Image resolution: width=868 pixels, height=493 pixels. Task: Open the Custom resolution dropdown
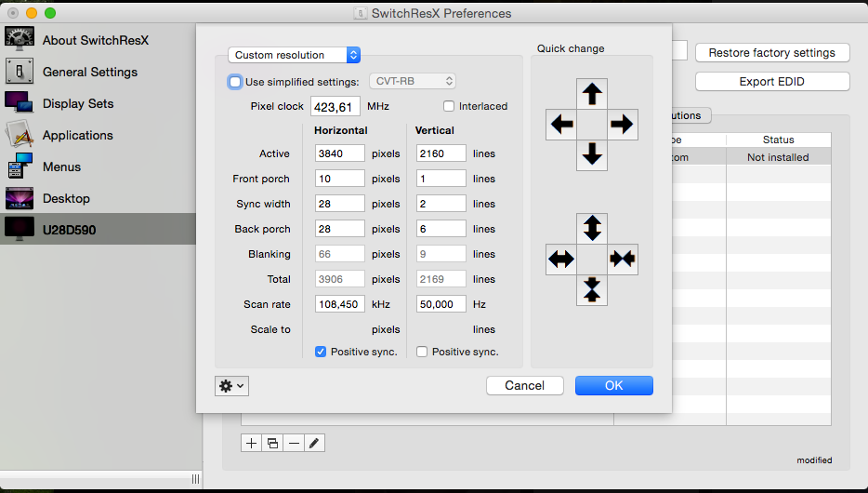[294, 55]
